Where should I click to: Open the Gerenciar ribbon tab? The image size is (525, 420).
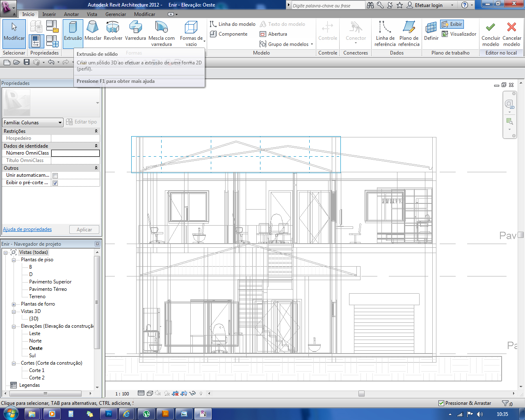point(116,14)
